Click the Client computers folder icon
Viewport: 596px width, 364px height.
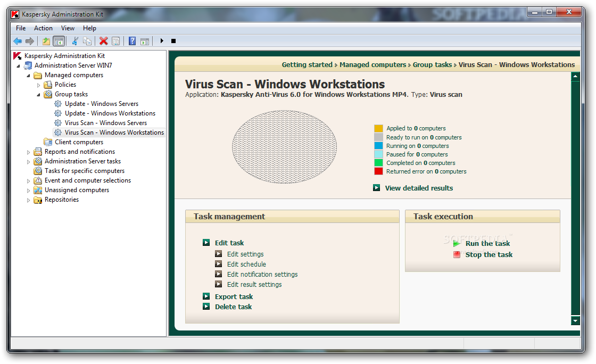pyautogui.click(x=48, y=142)
